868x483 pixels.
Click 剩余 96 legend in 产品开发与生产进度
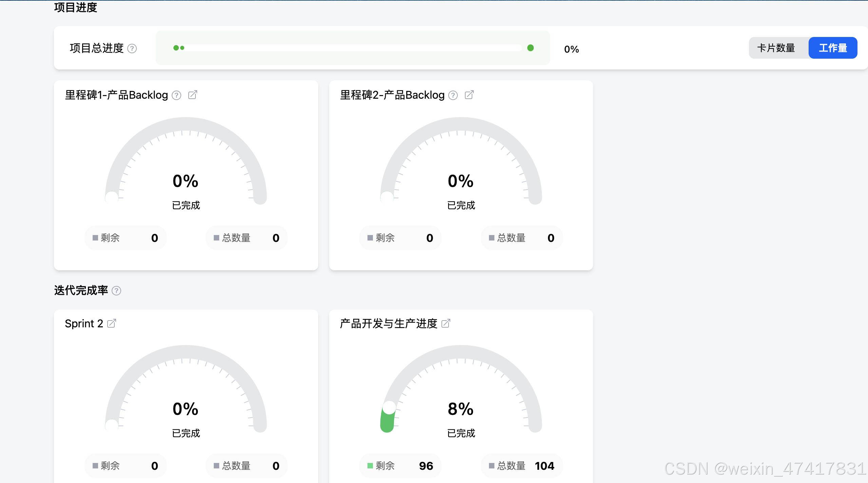tap(400, 466)
